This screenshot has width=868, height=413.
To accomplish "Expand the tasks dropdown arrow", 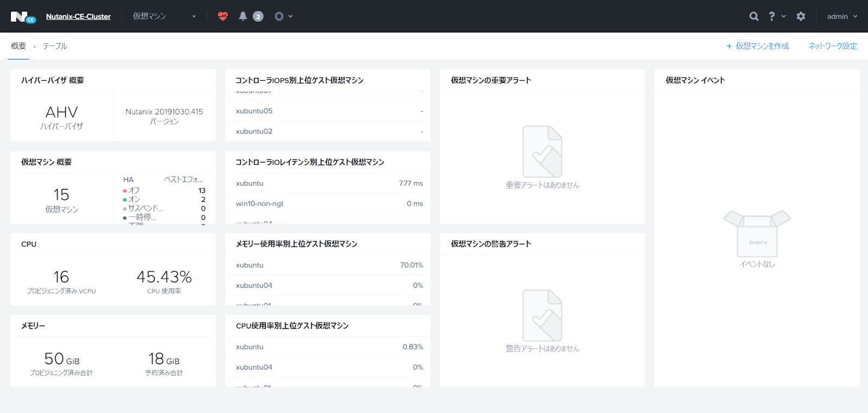I will coord(291,16).
